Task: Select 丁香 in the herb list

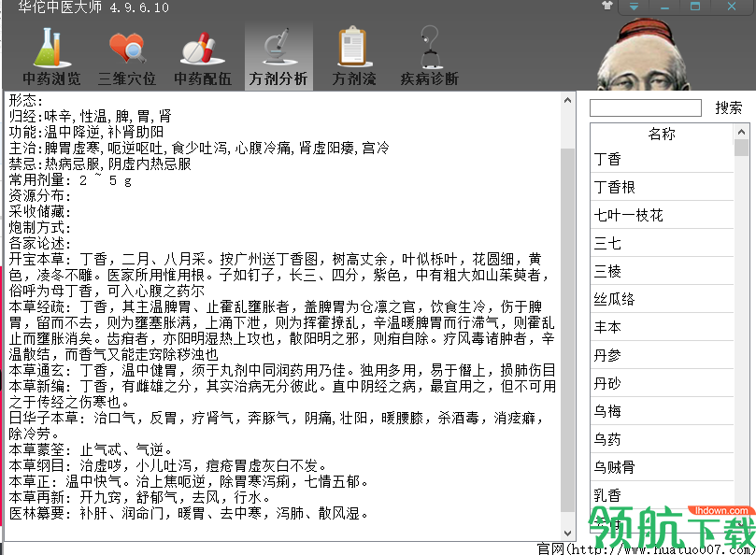Action: pos(662,159)
